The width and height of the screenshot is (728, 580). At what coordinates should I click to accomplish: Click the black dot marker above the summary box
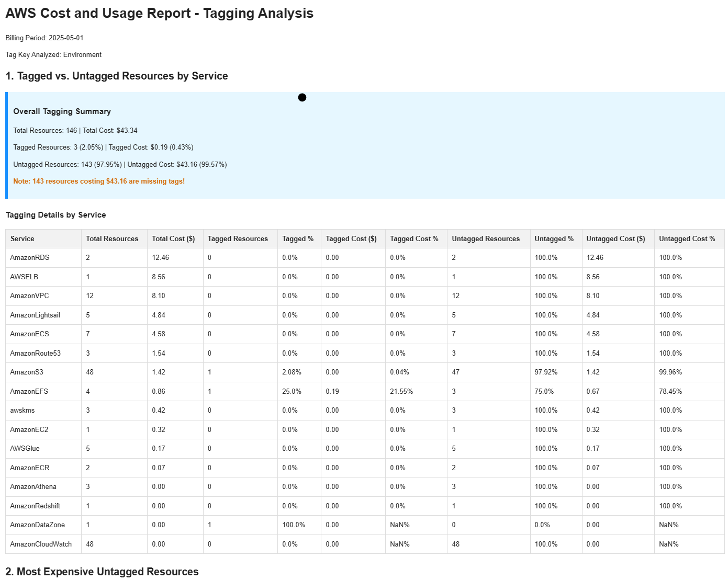pyautogui.click(x=302, y=97)
